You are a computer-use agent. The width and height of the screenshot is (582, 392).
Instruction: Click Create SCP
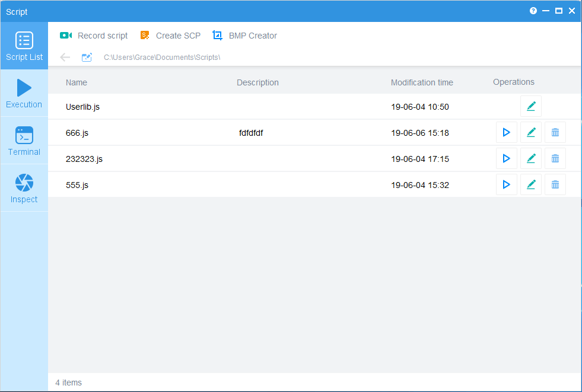[170, 36]
